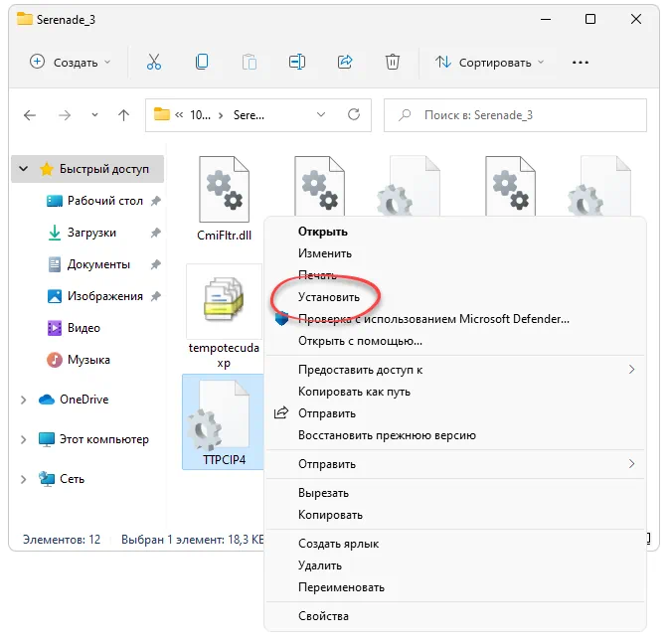Go back with the left arrow

click(30, 115)
